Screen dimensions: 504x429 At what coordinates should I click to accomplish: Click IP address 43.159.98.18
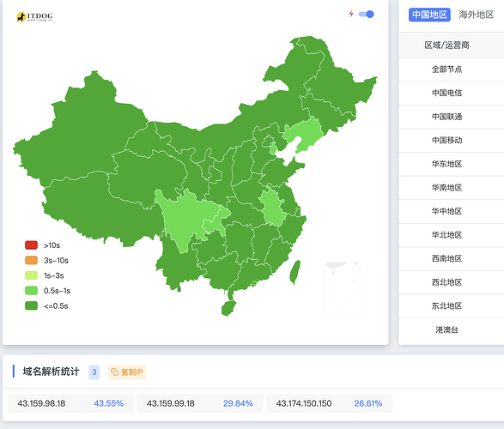tap(41, 403)
